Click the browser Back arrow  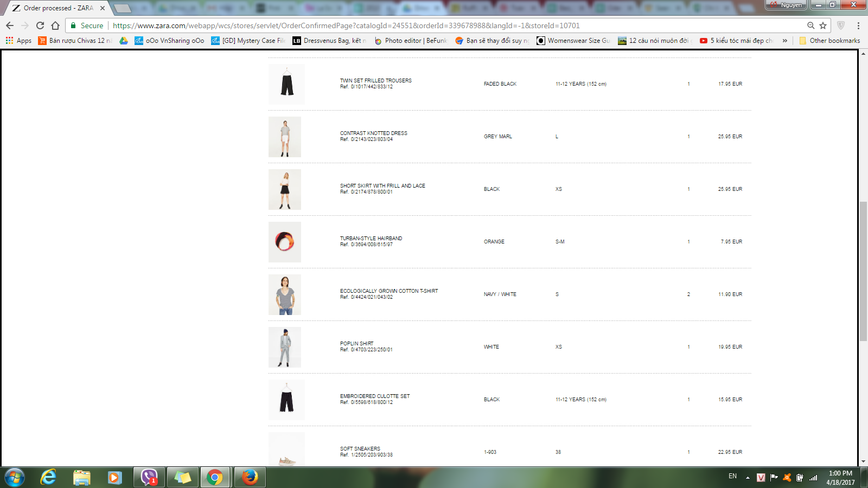(10, 25)
